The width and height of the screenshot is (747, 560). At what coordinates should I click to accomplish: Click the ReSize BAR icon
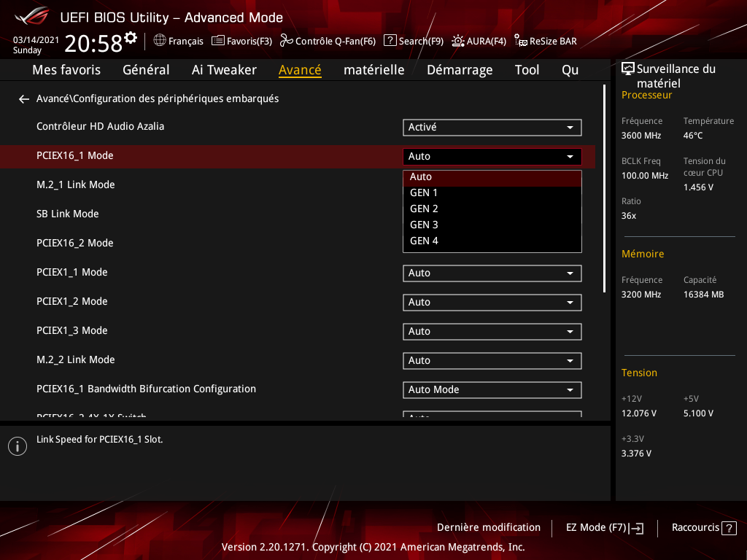(x=521, y=41)
